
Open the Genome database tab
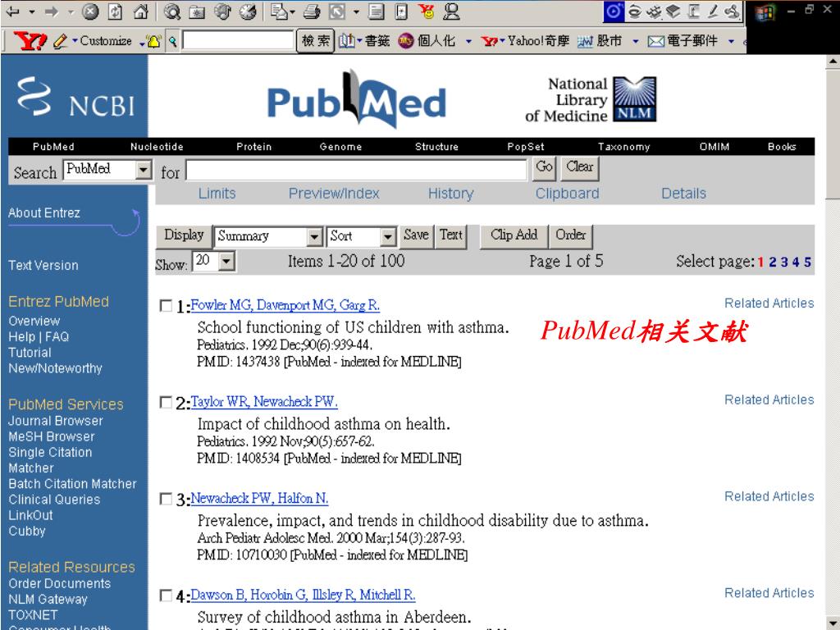click(x=340, y=147)
